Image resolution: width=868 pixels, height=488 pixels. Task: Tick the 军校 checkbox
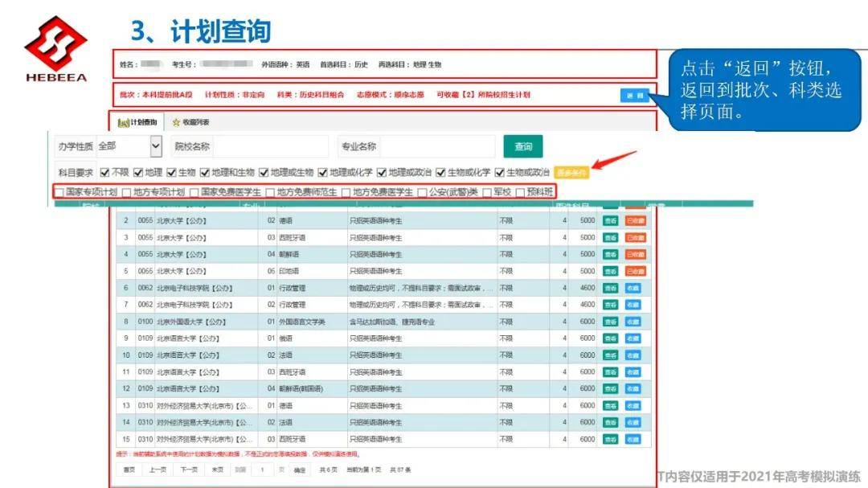click(487, 192)
